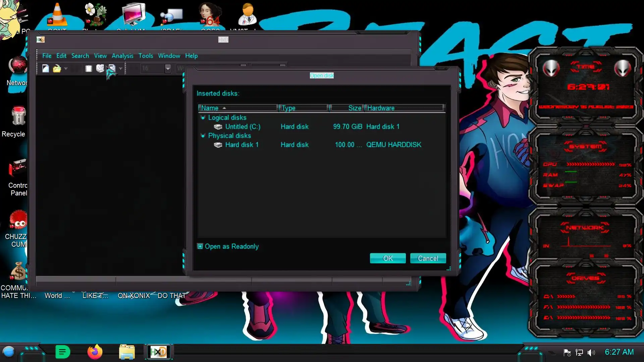644x362 pixels.
Task: Click the HxD taskbar icon
Action: click(x=158, y=352)
